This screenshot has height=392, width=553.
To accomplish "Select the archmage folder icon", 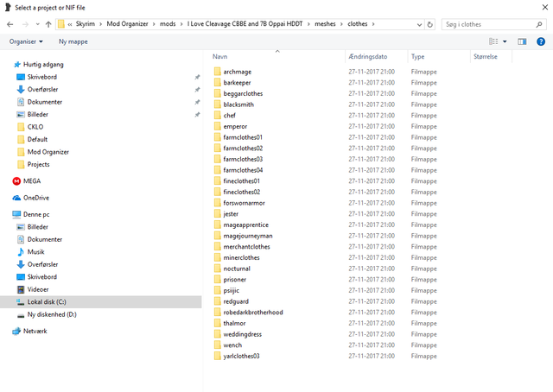I will point(217,72).
